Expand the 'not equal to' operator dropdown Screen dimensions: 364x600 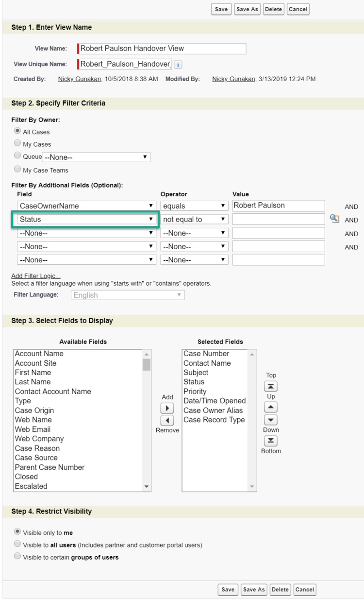pyautogui.click(x=194, y=220)
